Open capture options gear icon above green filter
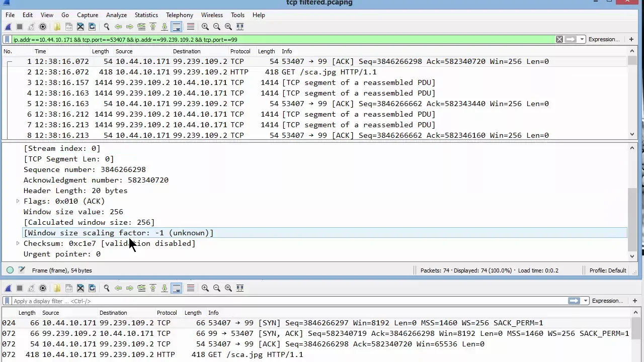 coord(43,27)
